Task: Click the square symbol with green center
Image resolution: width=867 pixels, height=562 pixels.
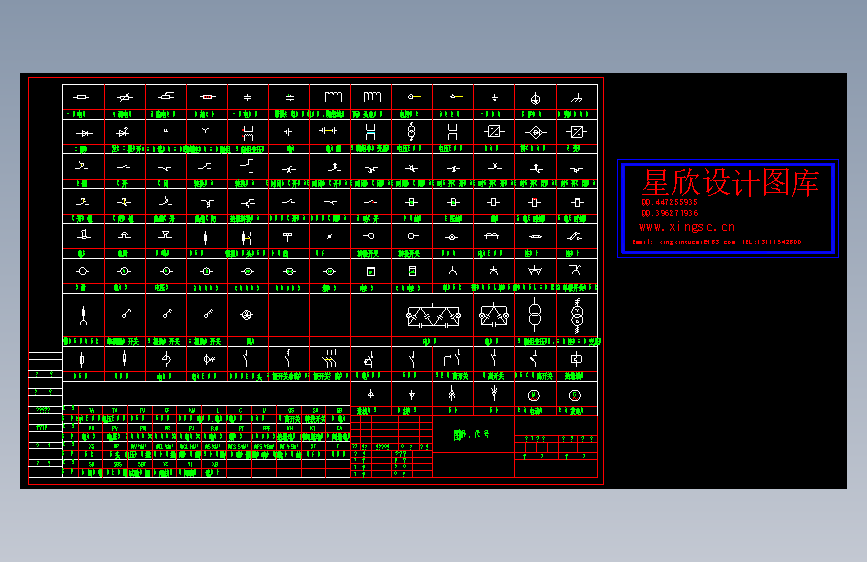Action: pos(371,272)
